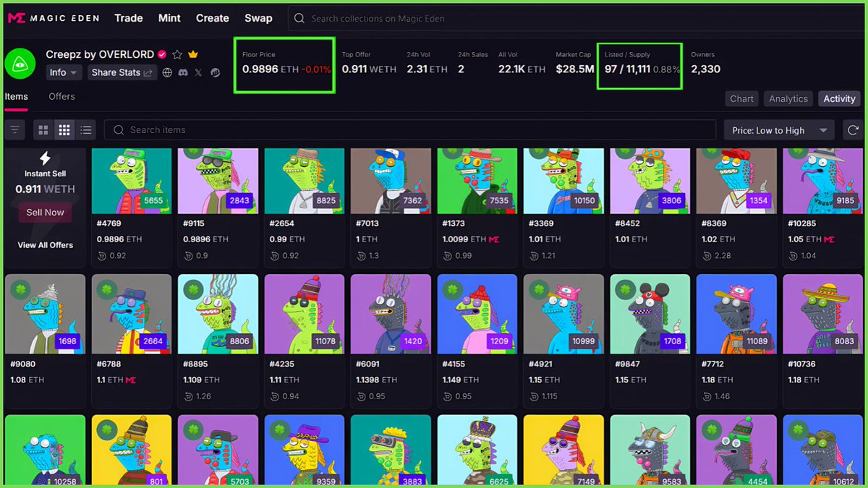Viewport: 868px width, 488px height.
Task: Open the Mint menu
Action: click(169, 18)
